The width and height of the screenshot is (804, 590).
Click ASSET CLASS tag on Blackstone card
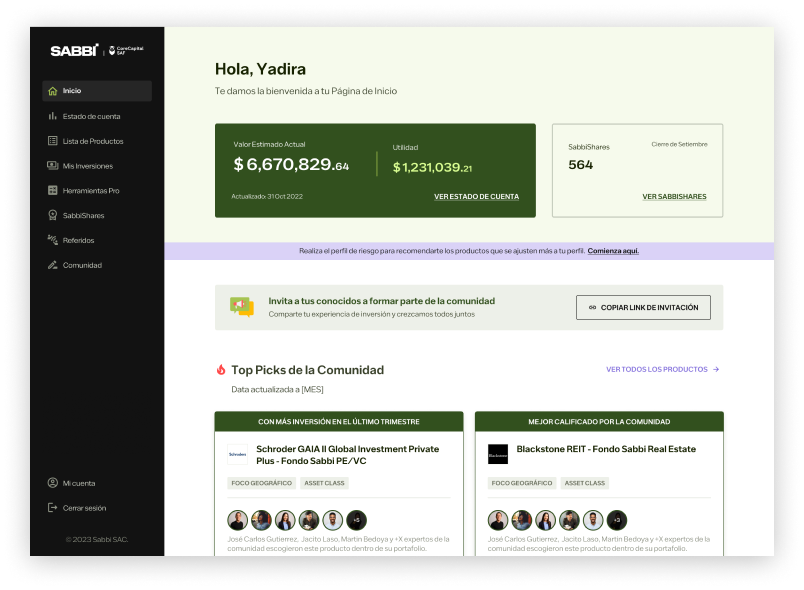click(x=585, y=483)
